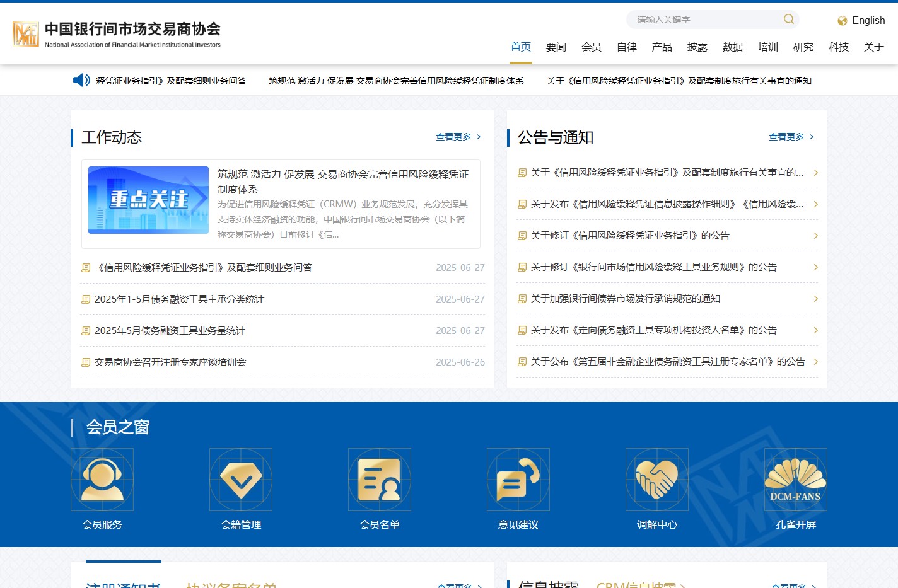This screenshot has height=588, width=898.
Task: Click the globe icon beside English
Action: click(x=842, y=21)
